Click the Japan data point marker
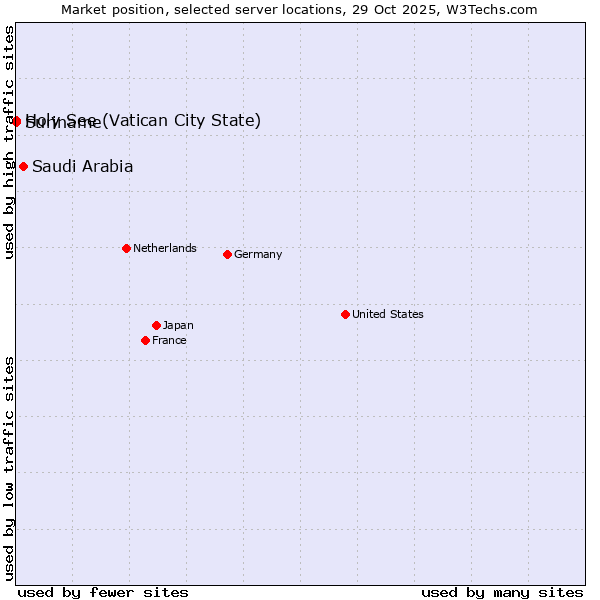Image resolution: width=600 pixels, height=600 pixels. [x=156, y=325]
